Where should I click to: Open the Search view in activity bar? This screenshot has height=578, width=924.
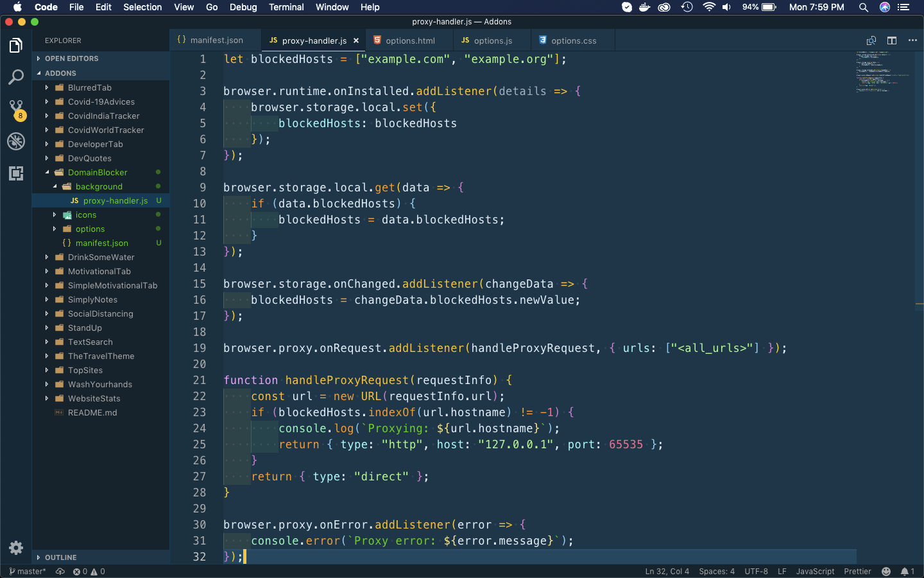tap(16, 77)
